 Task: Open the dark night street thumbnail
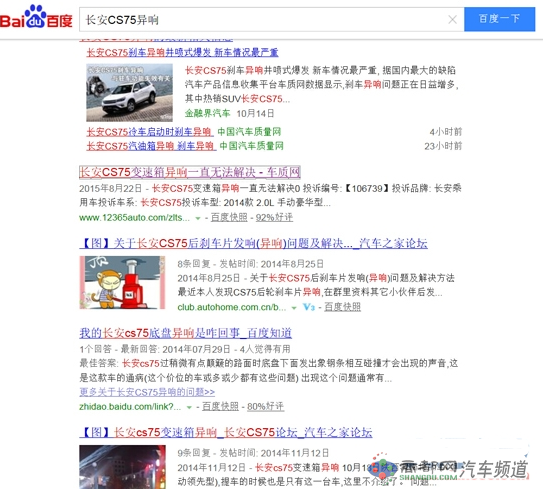pyautogui.click(x=122, y=467)
